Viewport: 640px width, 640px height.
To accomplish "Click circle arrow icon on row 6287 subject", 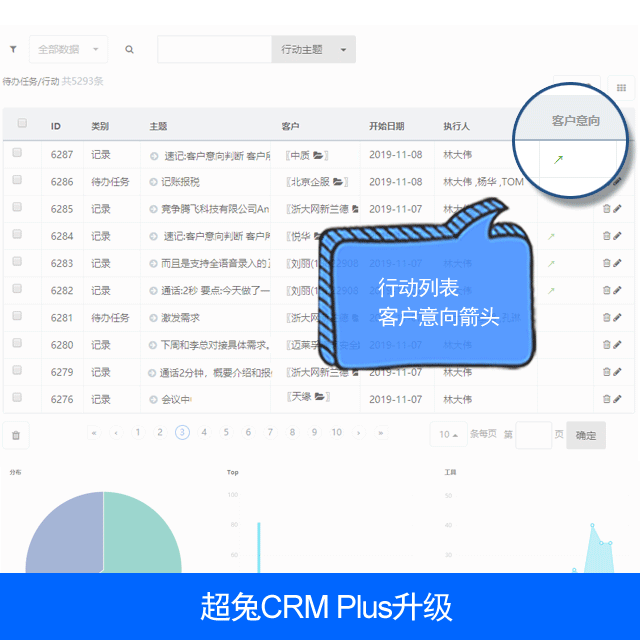I will (154, 156).
